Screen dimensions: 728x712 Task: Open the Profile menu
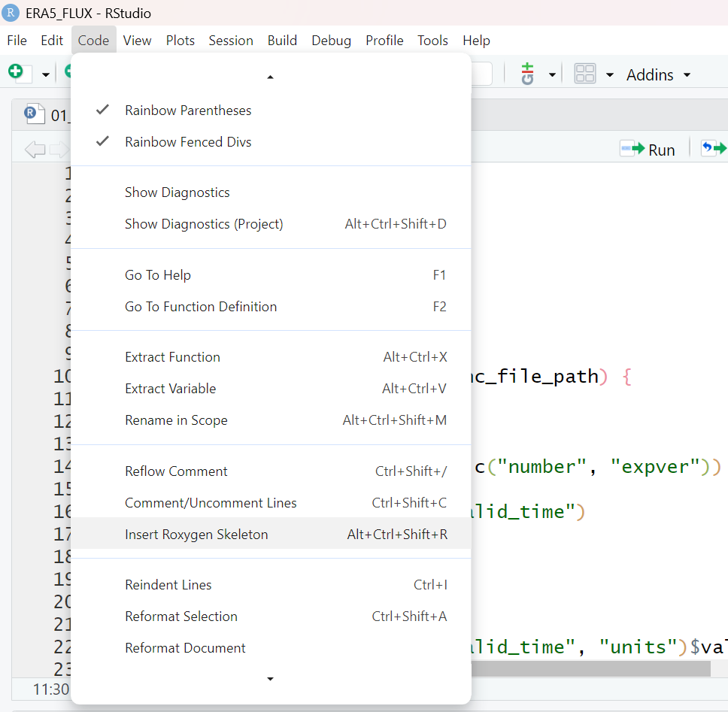point(384,41)
